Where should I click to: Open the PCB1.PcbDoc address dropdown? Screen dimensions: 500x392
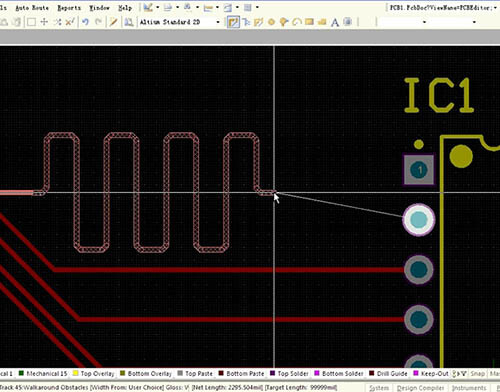click(496, 7)
